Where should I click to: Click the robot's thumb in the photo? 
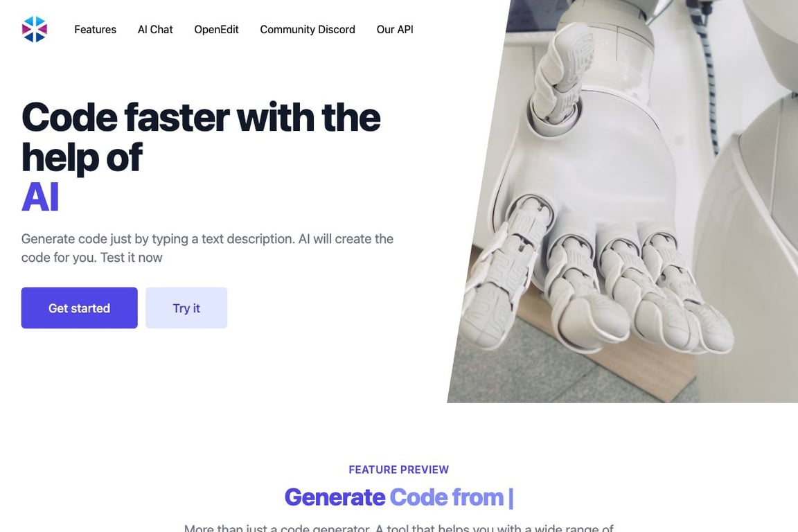coord(561,76)
